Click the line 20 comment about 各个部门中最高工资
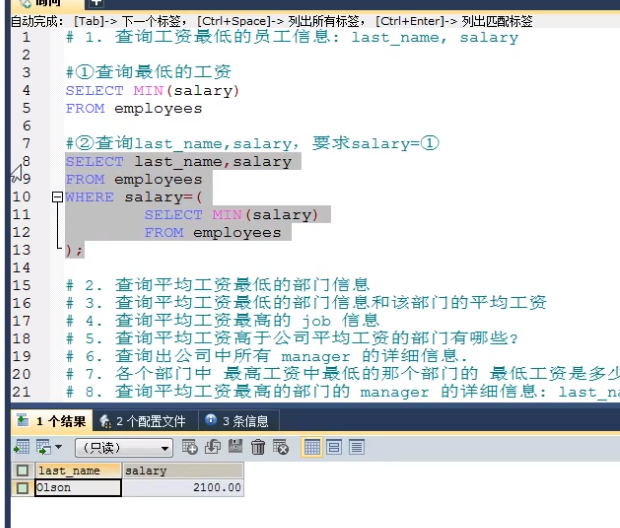 coord(343,374)
